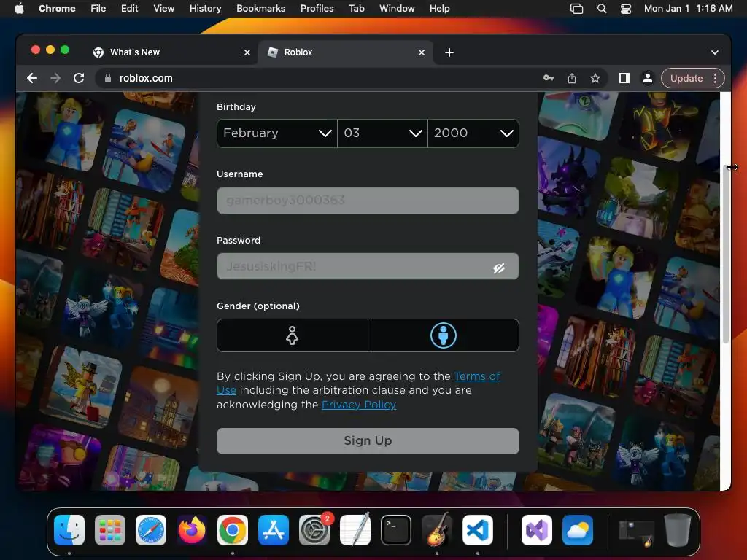Select the Roblox tab

345,52
